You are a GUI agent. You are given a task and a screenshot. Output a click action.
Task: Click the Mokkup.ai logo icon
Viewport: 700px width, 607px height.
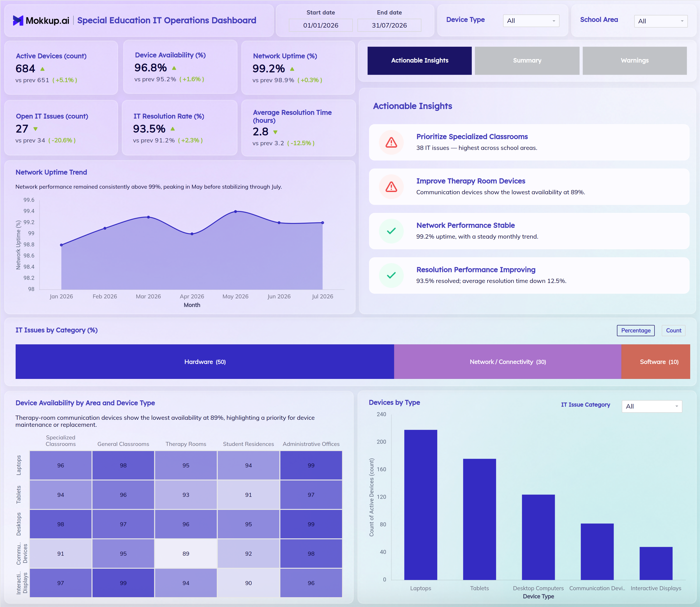(18, 21)
